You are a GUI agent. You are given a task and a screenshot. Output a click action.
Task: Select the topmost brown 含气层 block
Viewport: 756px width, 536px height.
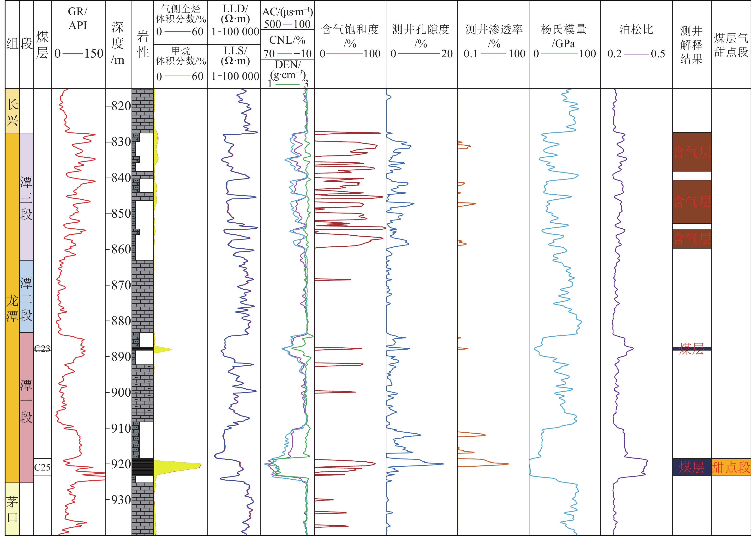tap(692, 152)
